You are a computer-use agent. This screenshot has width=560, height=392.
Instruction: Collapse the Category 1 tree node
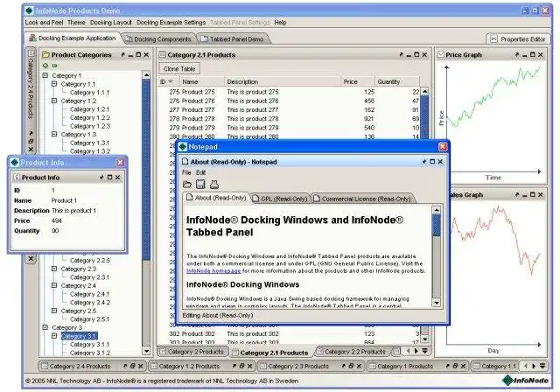(x=45, y=75)
